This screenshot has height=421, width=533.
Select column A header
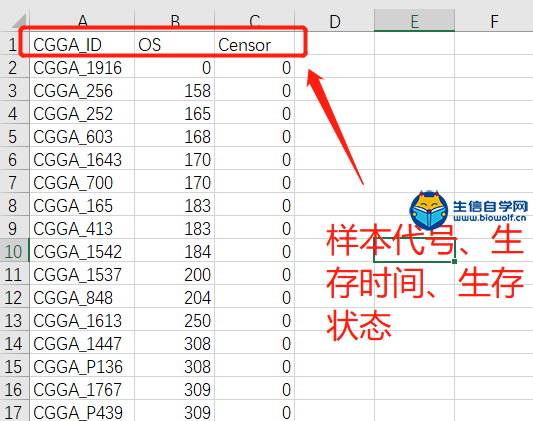(82, 20)
